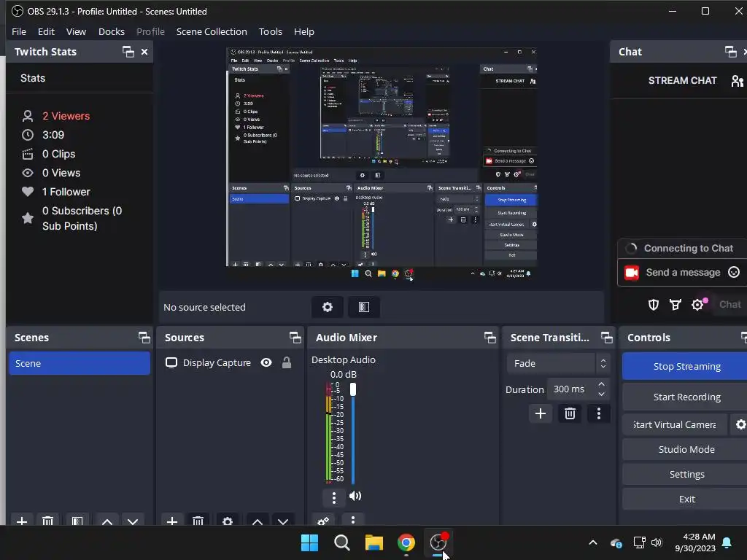Open scene filters icon in Scenes toolbar

pyautogui.click(x=77, y=521)
